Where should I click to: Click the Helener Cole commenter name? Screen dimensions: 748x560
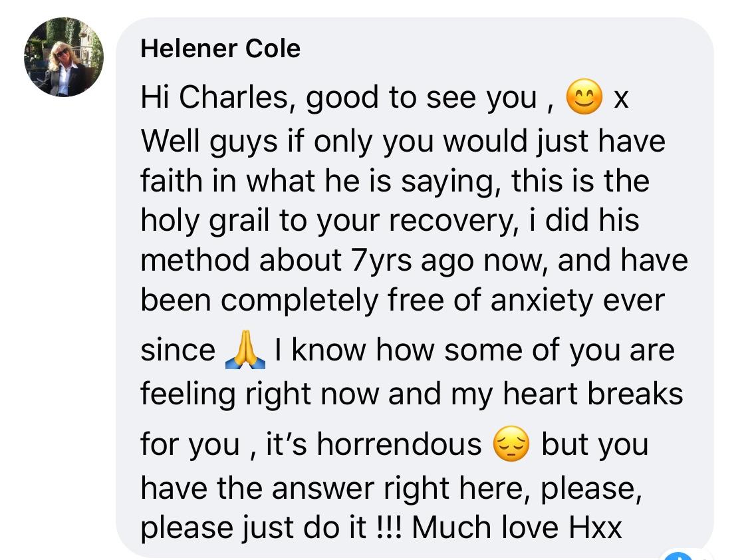click(220, 49)
